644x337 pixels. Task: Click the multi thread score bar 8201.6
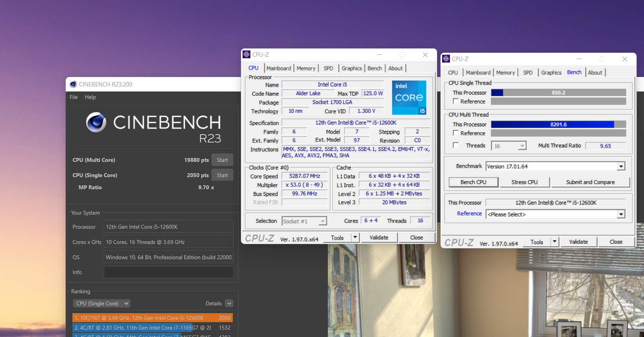click(559, 124)
